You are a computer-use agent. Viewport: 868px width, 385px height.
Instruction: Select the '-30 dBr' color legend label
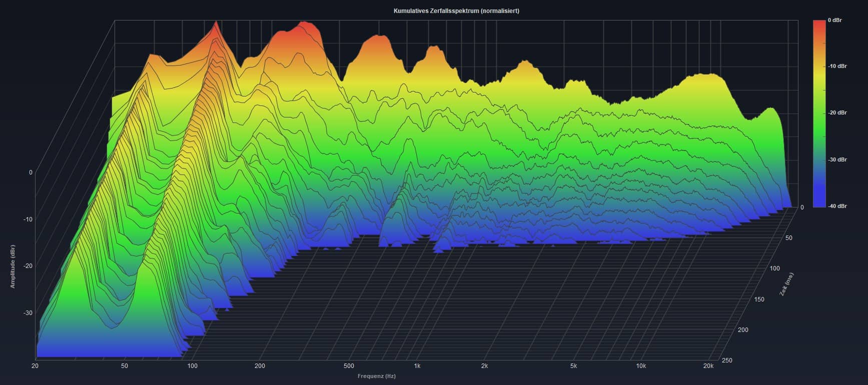point(836,159)
